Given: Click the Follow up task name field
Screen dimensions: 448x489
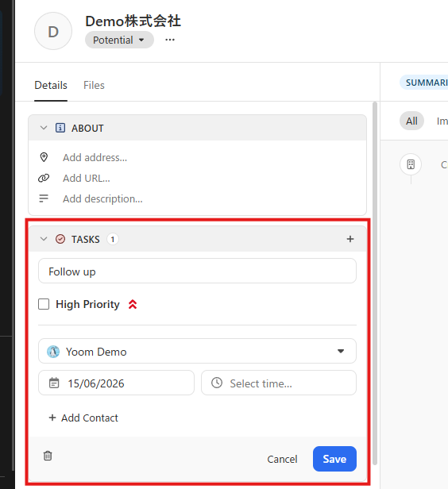Looking at the screenshot, I should tap(197, 271).
